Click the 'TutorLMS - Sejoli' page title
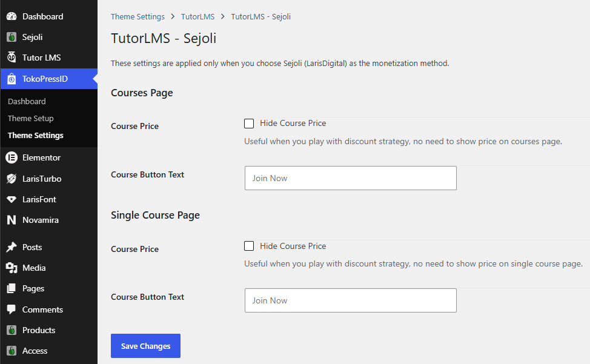The image size is (590, 364). (x=164, y=38)
